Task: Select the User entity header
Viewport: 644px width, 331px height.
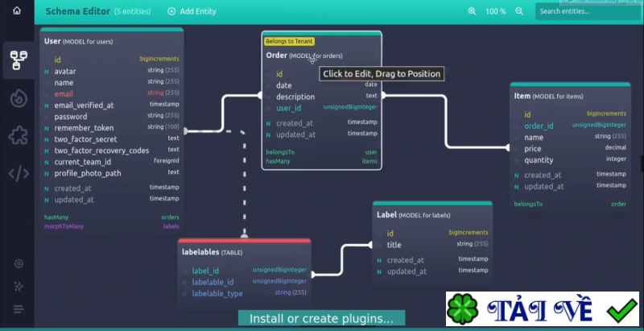Action: 78,41
